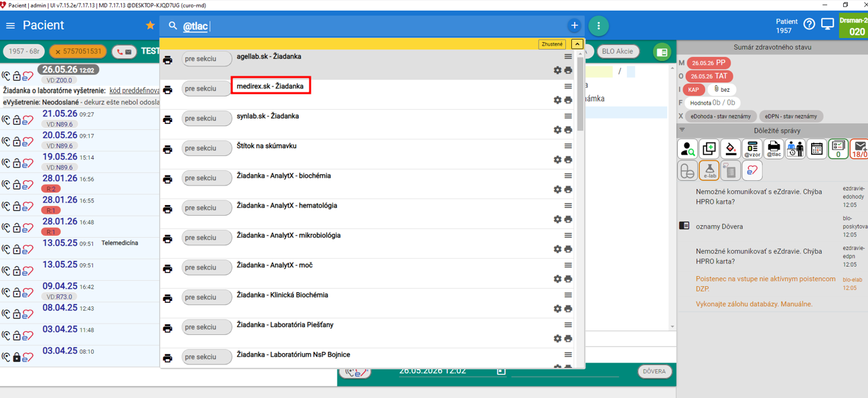Open the help question mark icon
Viewport: 868px width, 398px height.
click(809, 24)
